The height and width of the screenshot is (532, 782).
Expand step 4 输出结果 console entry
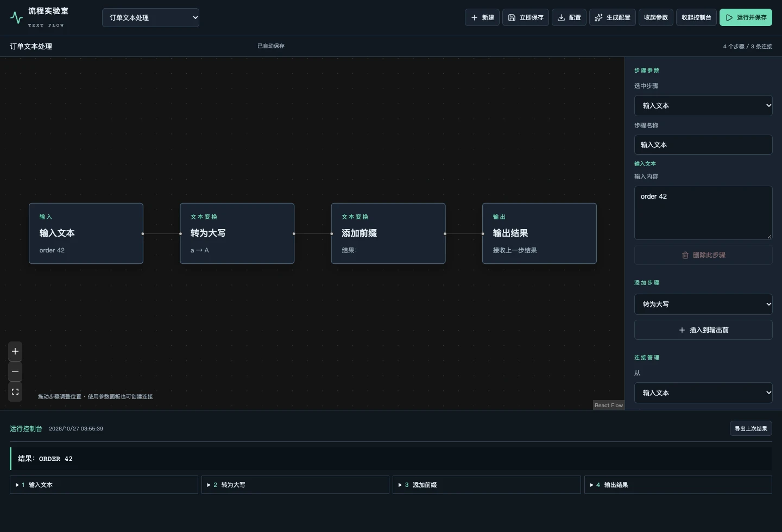(678, 485)
